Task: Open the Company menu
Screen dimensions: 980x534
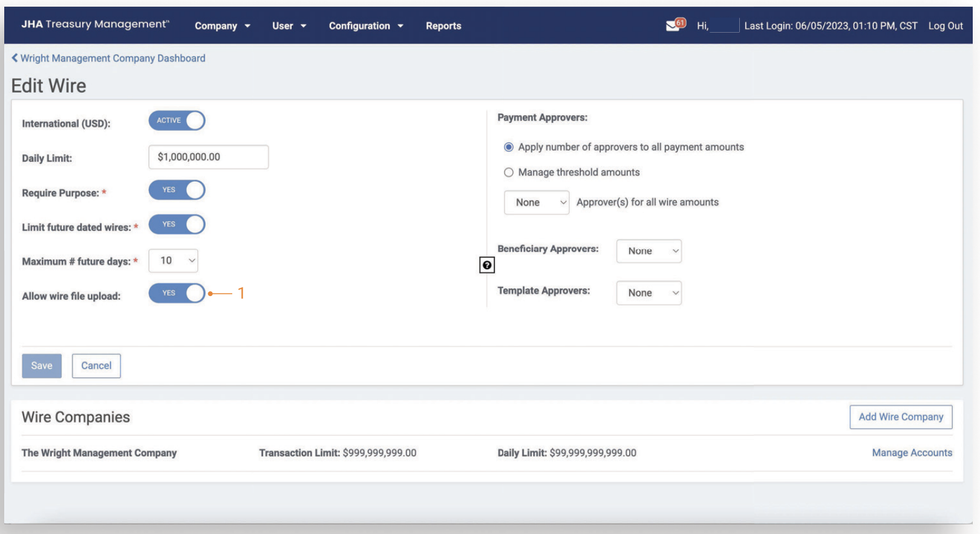Action: [222, 26]
